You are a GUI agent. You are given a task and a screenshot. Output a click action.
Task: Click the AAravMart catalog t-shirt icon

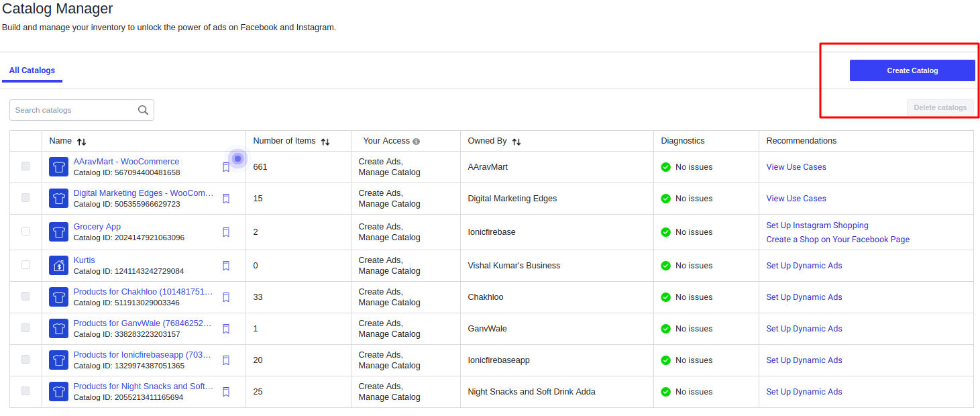[59, 167]
